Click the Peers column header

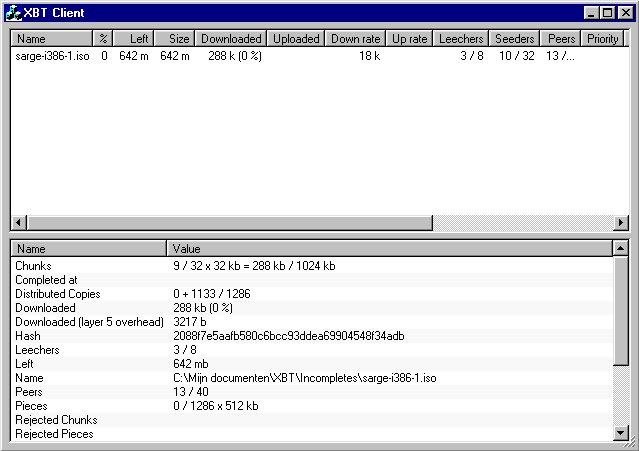tap(561, 39)
